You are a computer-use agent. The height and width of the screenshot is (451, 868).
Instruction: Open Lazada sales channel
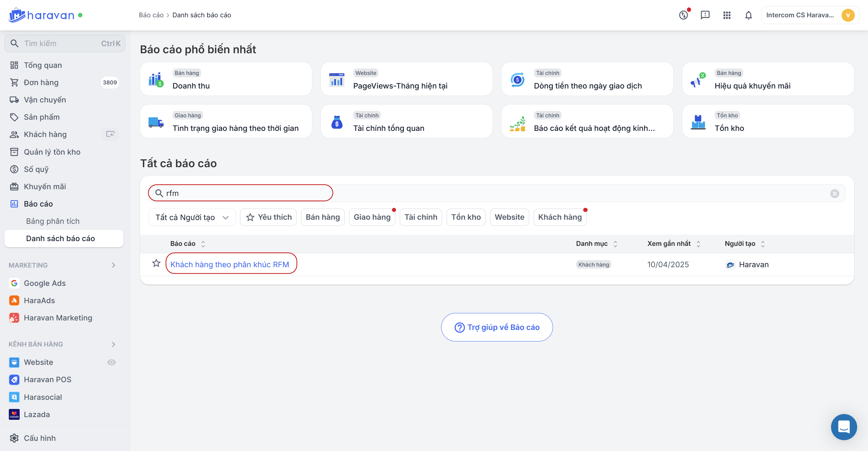click(37, 414)
